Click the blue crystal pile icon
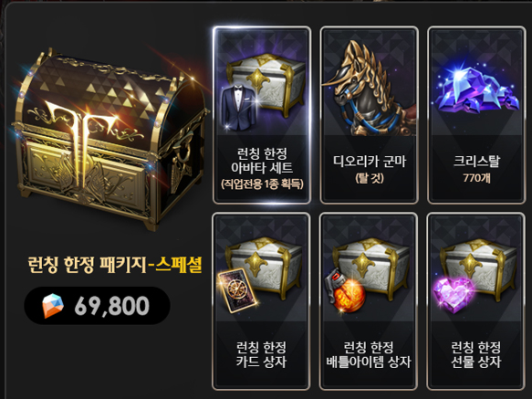The width and height of the screenshot is (532, 399). (476, 89)
